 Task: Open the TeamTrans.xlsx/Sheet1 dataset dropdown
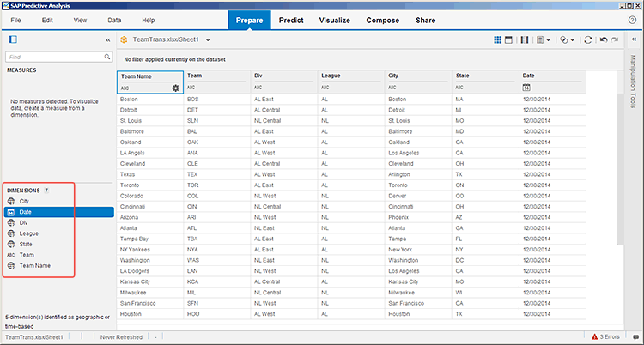(x=208, y=39)
